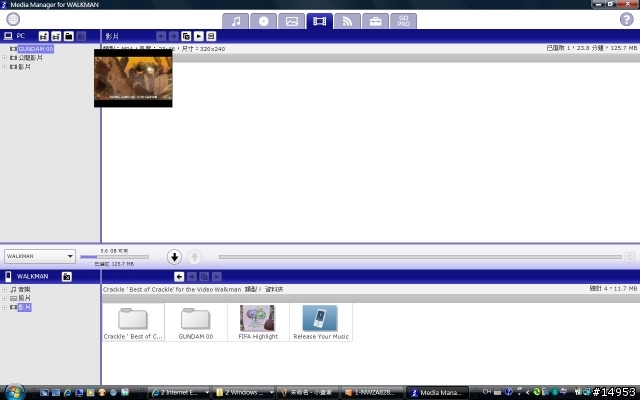Image resolution: width=640 pixels, height=400 pixels.
Task: Click second folder icon in PC panel
Action: (x=56, y=36)
